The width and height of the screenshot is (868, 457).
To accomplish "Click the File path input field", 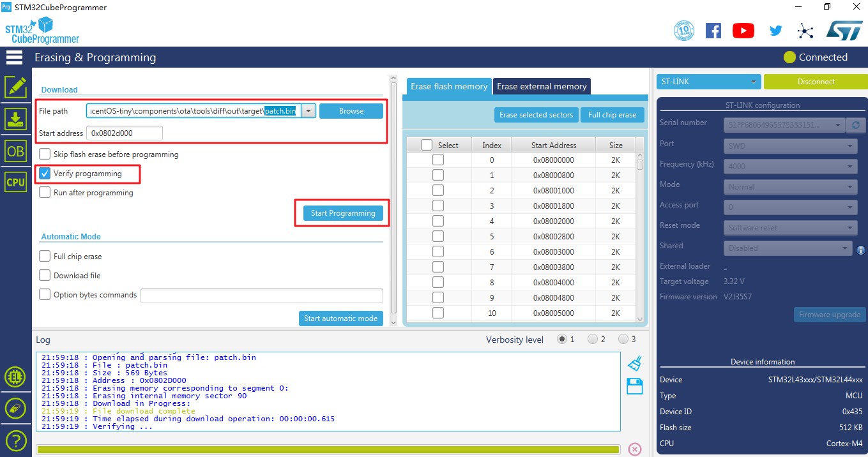I will pyautogui.click(x=194, y=111).
